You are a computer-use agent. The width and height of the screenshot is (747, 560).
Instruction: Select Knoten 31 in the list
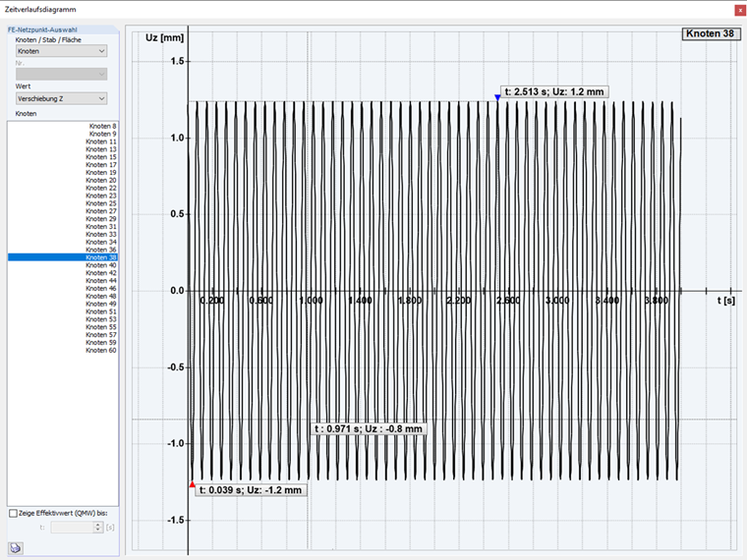point(62,226)
